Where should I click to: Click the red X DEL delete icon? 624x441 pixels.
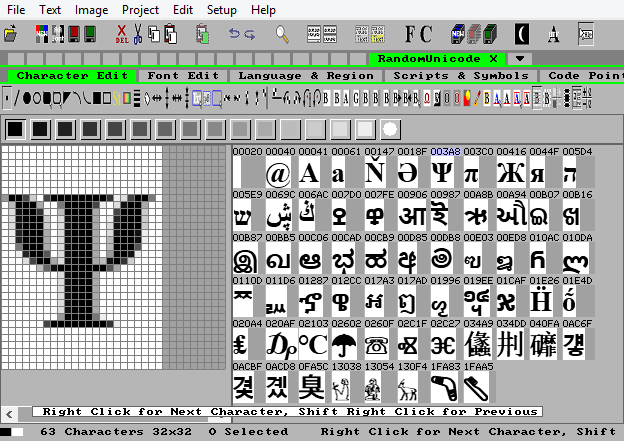122,34
